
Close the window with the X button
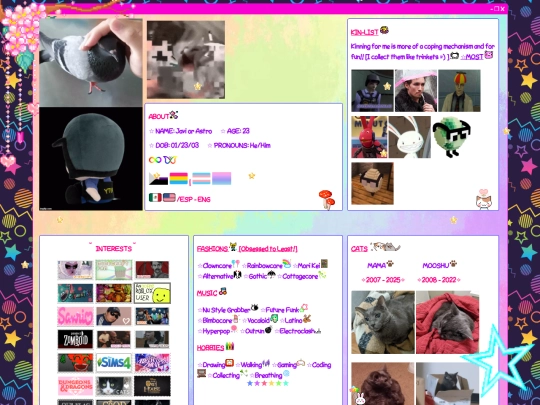503,9
